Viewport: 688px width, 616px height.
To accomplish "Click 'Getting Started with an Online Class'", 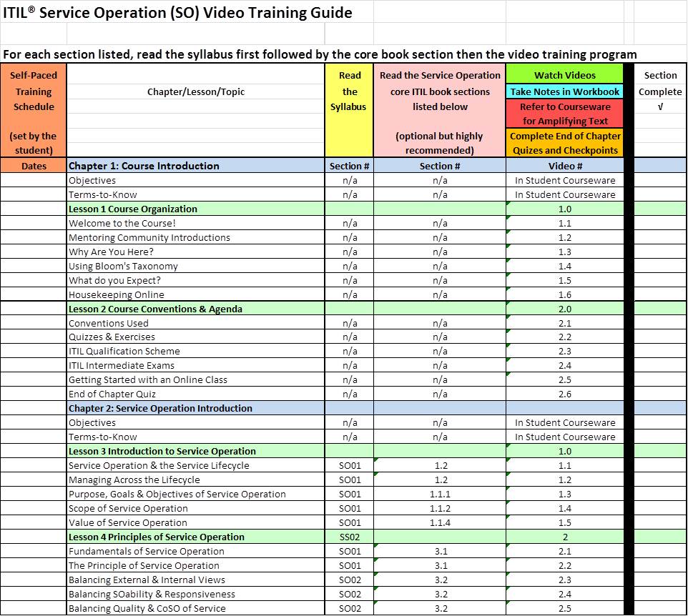I will [196, 379].
